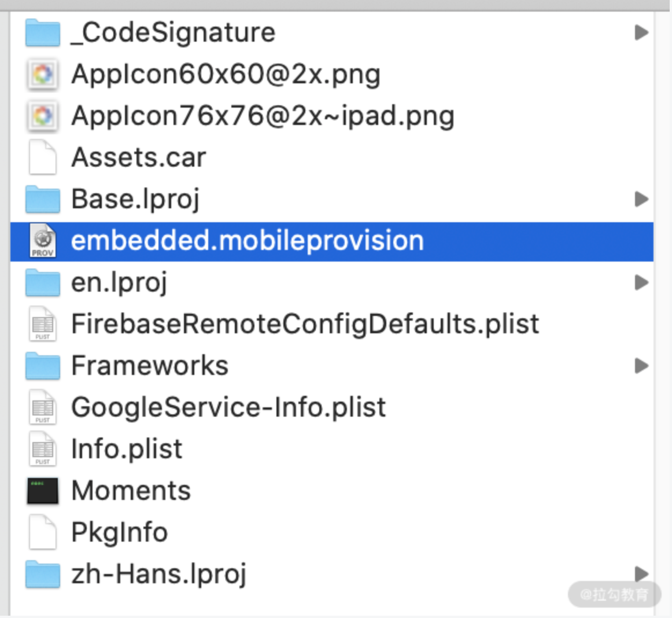Click the Moments executable terminal icon
This screenshot has height=618, width=672.
pos(43,491)
